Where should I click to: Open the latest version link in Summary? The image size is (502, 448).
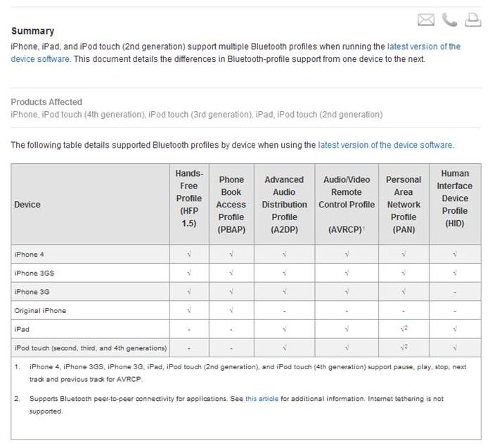(423, 46)
